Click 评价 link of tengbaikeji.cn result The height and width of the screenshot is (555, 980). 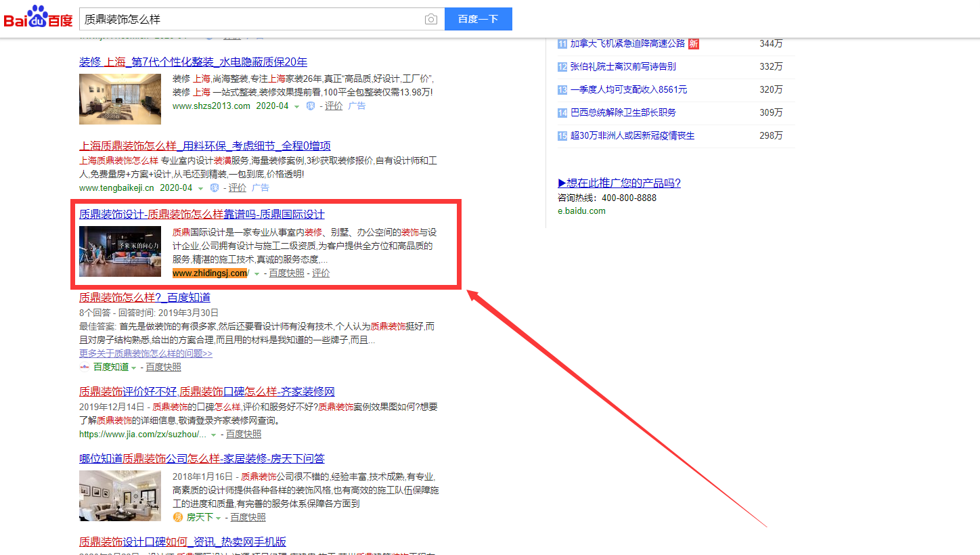(x=238, y=188)
